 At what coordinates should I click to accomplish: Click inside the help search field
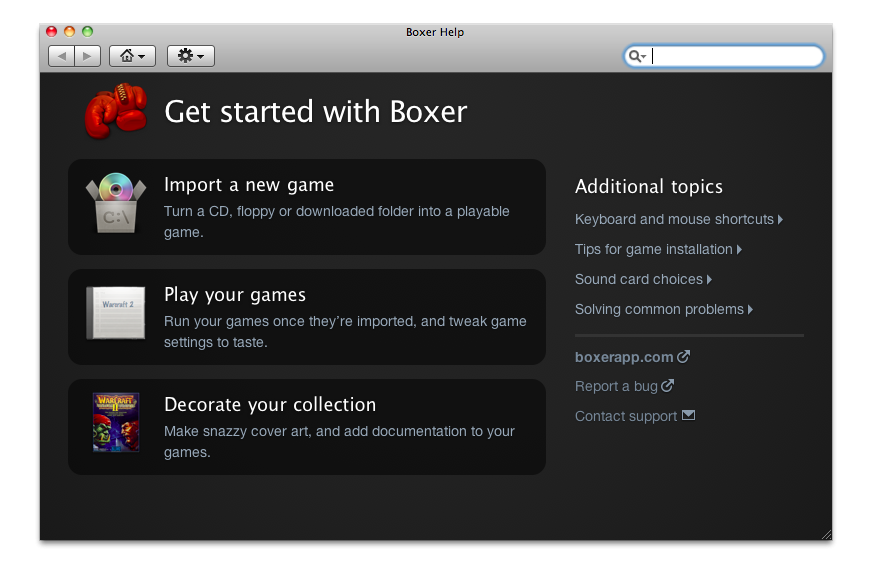(735, 56)
